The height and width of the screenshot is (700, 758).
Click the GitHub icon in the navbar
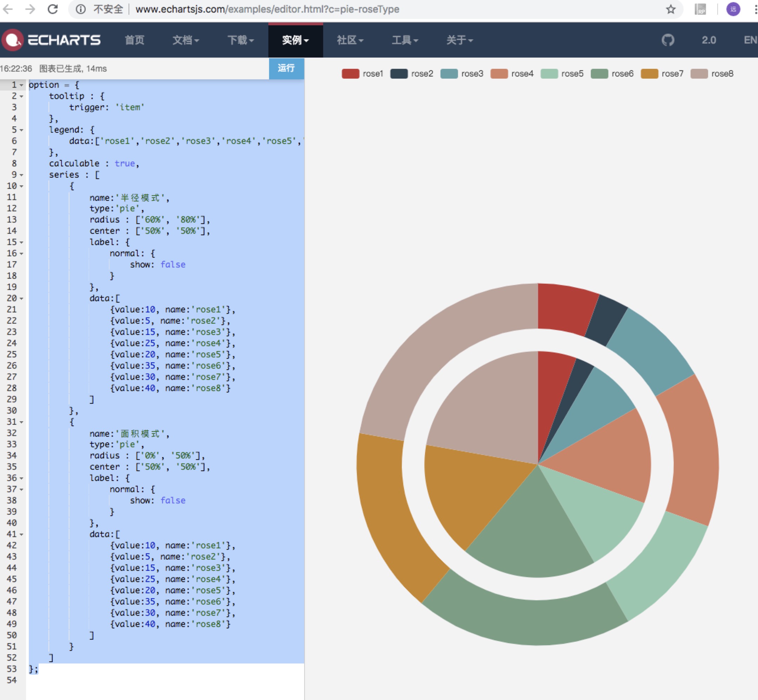coord(668,40)
